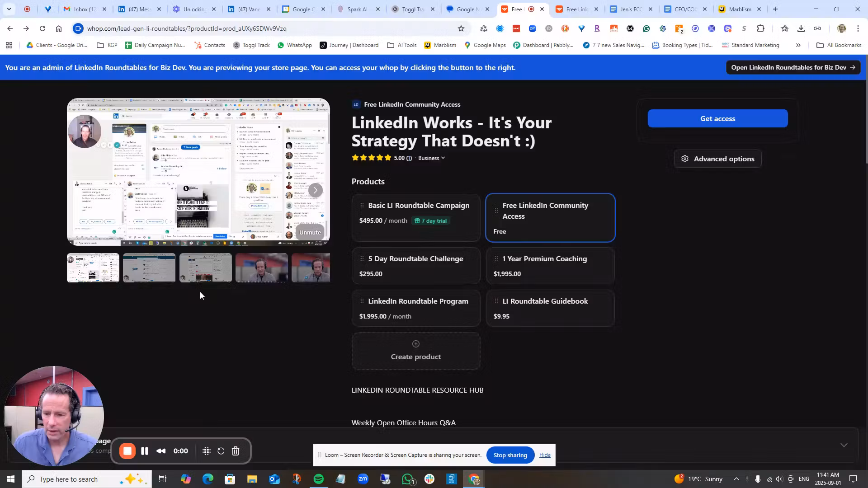Image resolution: width=868 pixels, height=488 pixels.
Task: Launch Spotify from the taskbar
Action: [319, 479]
